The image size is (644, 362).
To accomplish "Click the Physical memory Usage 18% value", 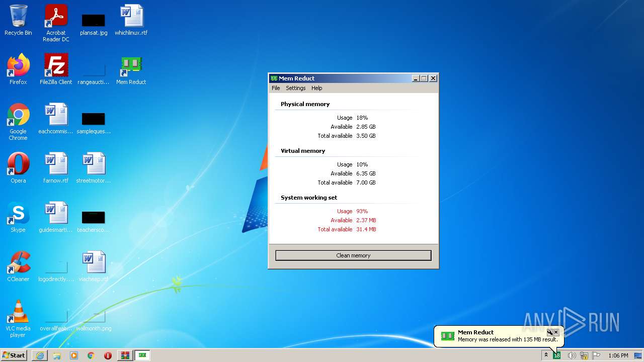I will 362,118.
